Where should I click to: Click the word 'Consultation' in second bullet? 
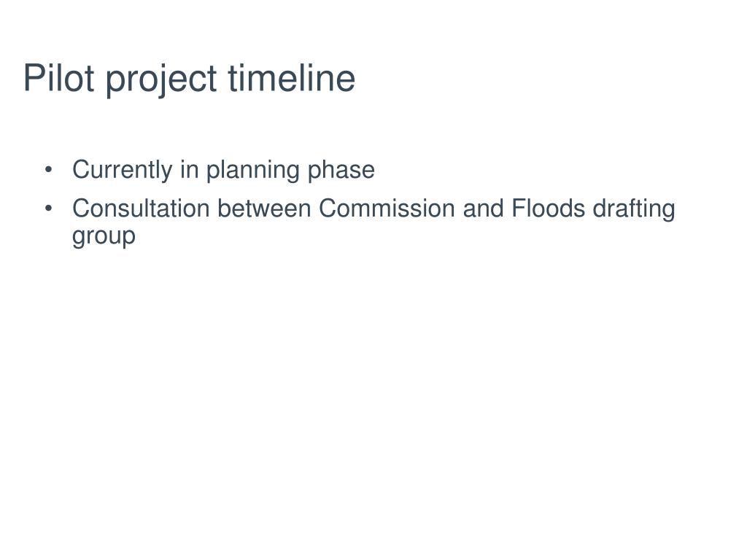pyautogui.click(x=141, y=209)
